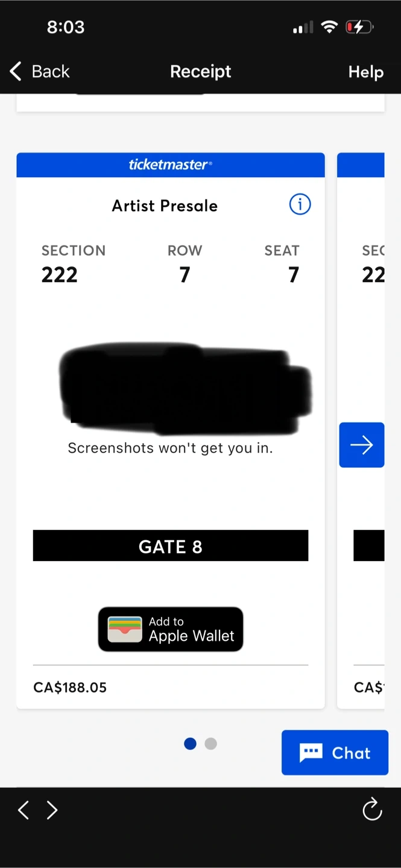The image size is (401, 868).
Task: Tap the Apple Wallet card icon
Action: (x=125, y=629)
